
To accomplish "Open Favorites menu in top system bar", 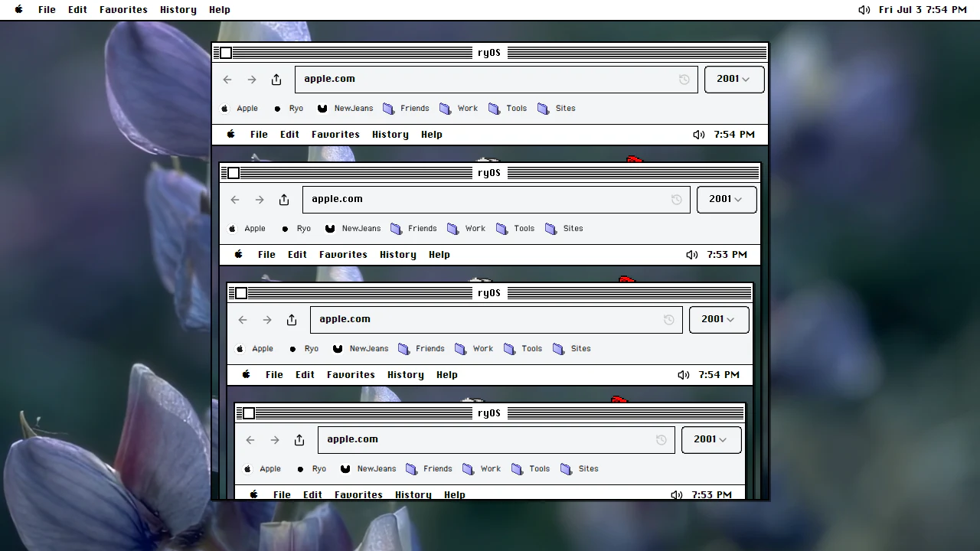I will tap(123, 10).
